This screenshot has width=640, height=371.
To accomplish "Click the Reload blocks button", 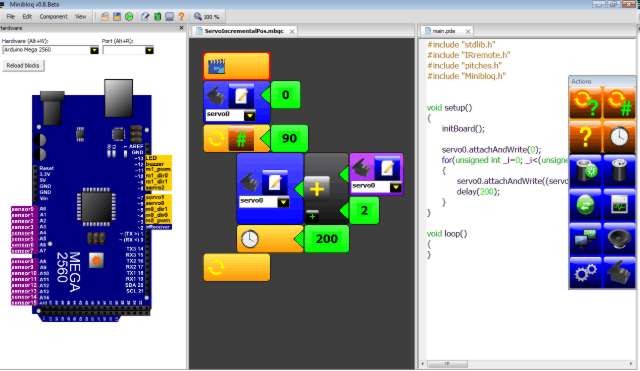I will click(23, 66).
